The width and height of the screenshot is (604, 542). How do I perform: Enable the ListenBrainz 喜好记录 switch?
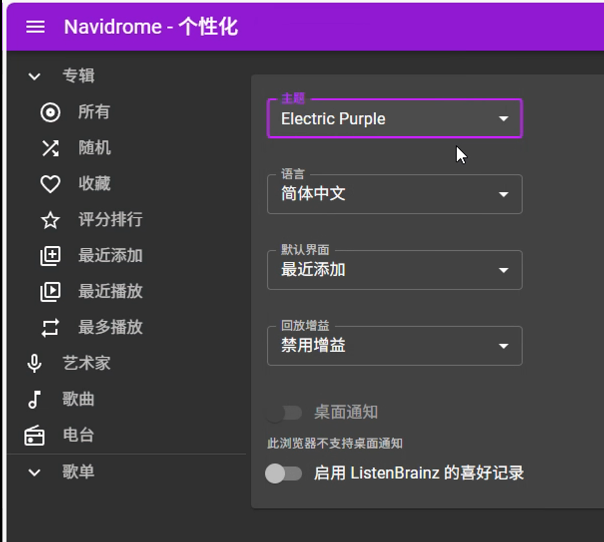[x=283, y=473]
